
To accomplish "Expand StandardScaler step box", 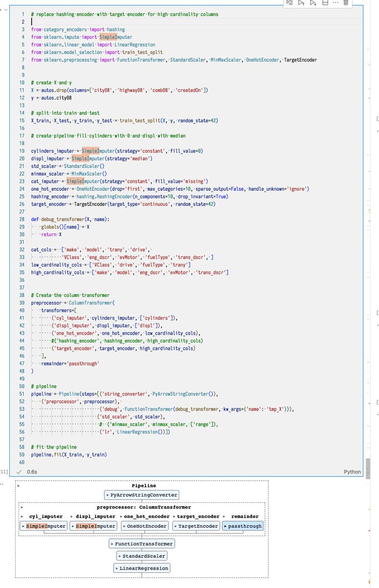I will coord(142,556).
